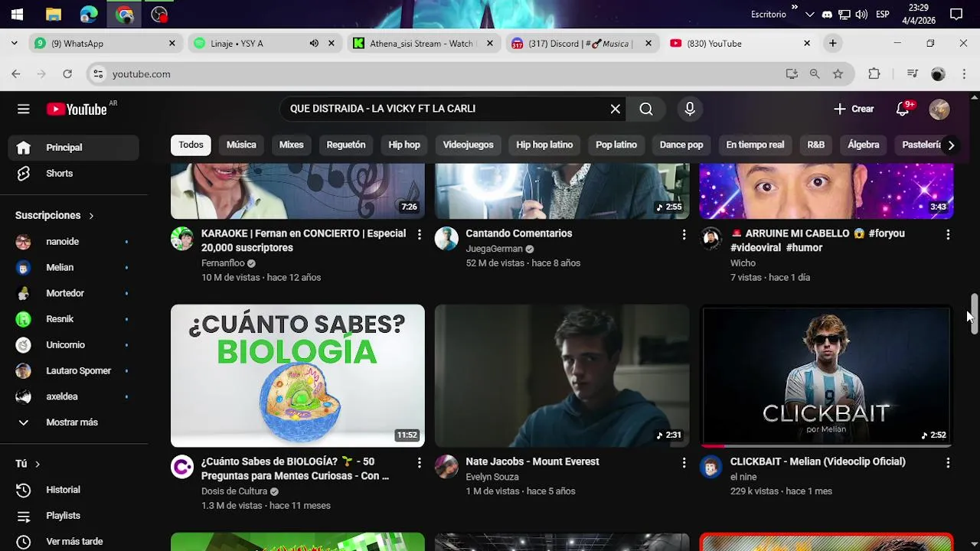980x551 pixels.
Task: Select the Música filter chip
Action: tap(241, 145)
